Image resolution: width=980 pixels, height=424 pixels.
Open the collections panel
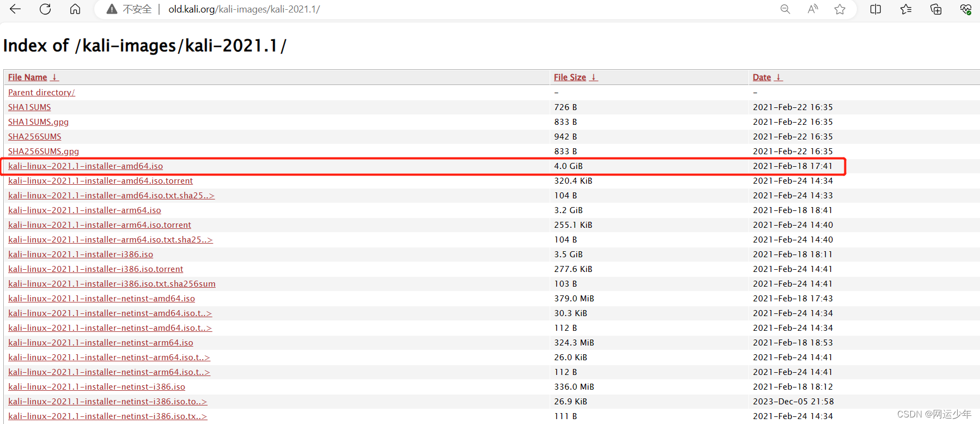click(936, 9)
